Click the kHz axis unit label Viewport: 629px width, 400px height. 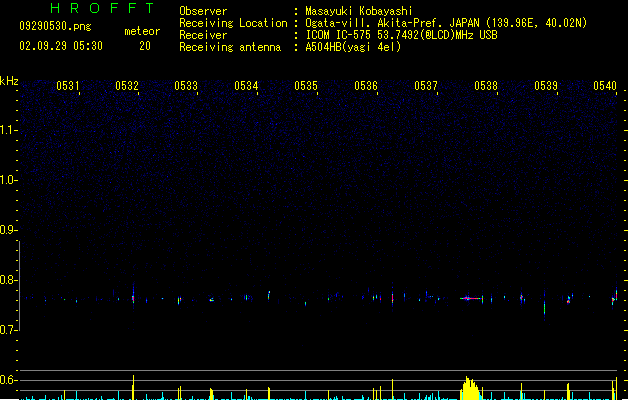click(x=9, y=81)
